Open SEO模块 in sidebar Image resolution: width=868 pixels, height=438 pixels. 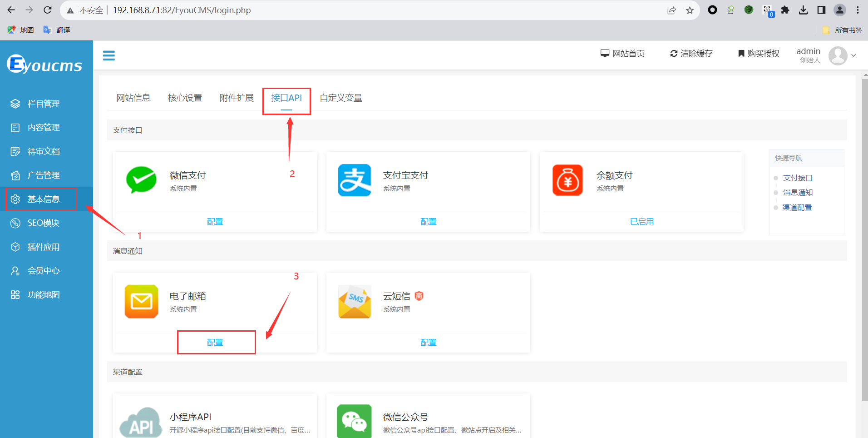pos(46,223)
